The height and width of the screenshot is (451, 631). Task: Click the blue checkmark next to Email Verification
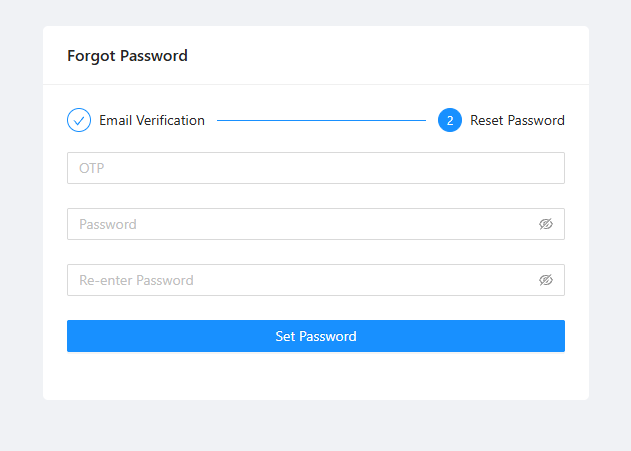[79, 120]
